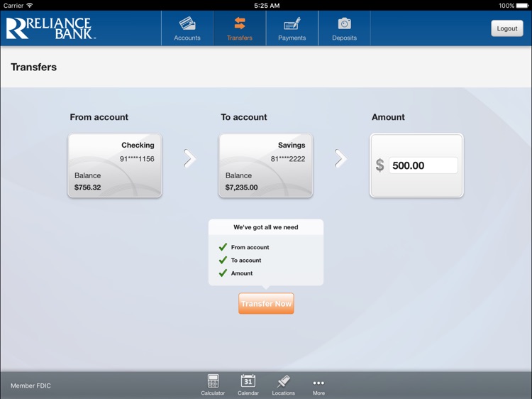Open branch Locations

click(x=283, y=385)
